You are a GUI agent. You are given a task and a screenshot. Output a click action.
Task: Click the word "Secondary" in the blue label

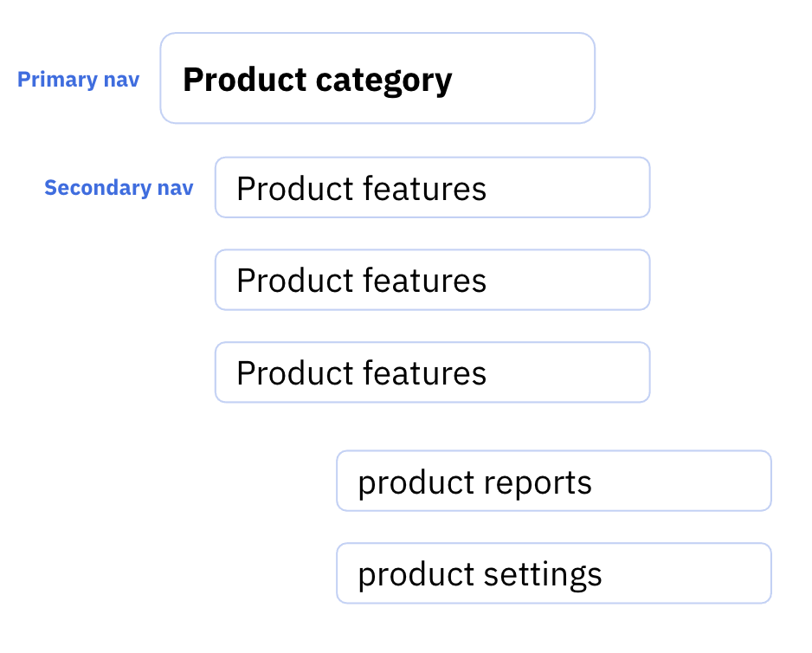[x=97, y=188]
